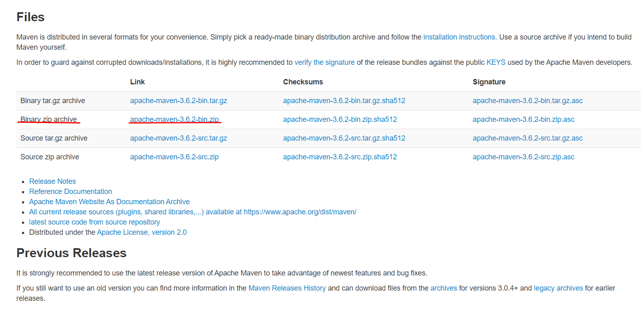This screenshot has height=324, width=644.
Task: Click the Signature column header
Action: click(489, 82)
